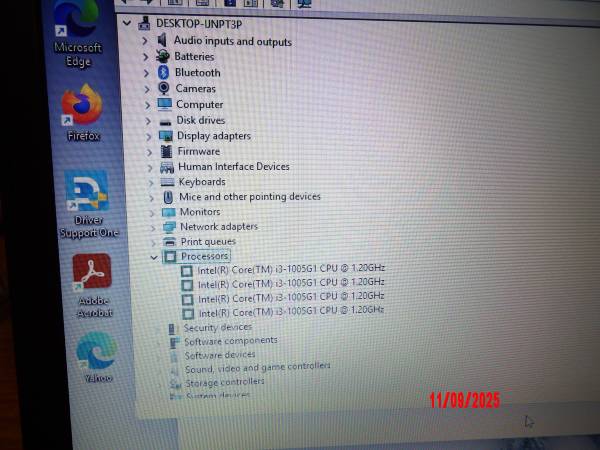Collapse the DESKTOP-UNPT3P root node
The image size is (600, 450).
(126, 22)
